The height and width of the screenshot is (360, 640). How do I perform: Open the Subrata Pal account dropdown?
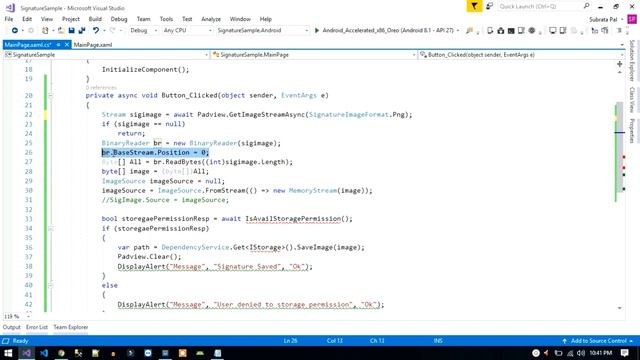pos(606,19)
